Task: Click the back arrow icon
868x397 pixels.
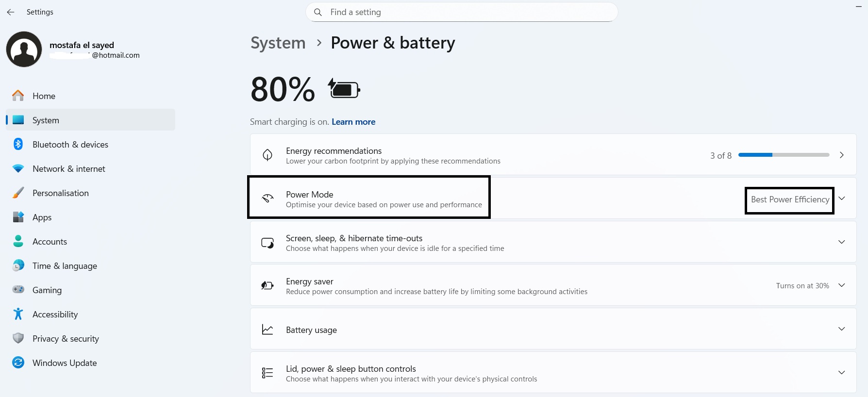Action: click(x=11, y=12)
